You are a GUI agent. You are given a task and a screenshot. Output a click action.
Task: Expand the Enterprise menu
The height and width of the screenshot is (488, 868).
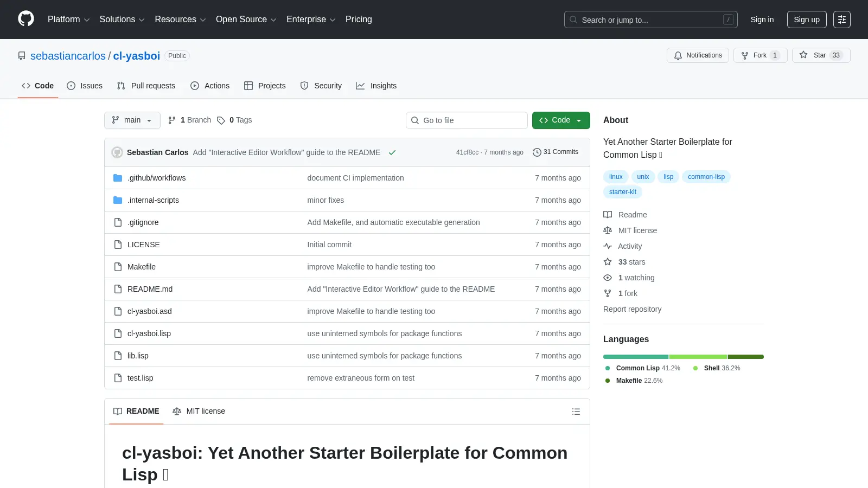point(311,20)
